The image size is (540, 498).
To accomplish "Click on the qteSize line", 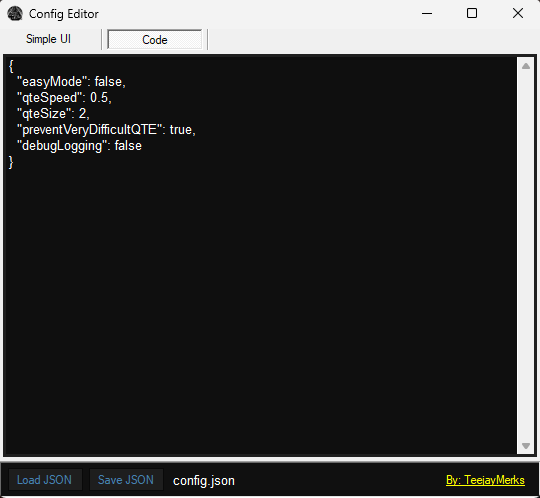I will pyautogui.click(x=53, y=114).
